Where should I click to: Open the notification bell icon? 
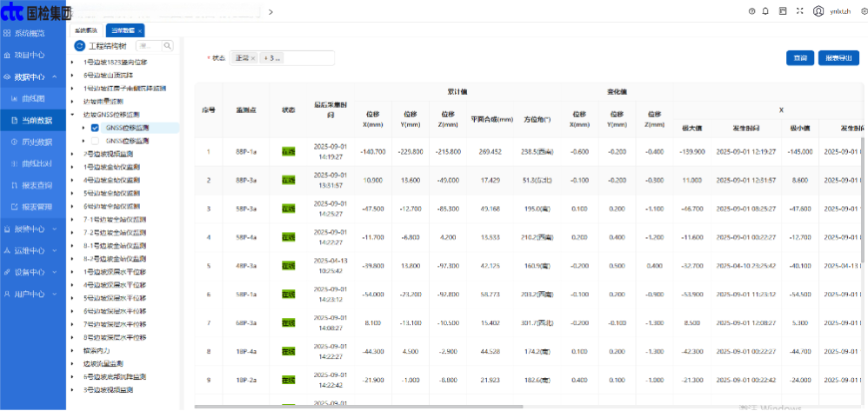point(765,11)
